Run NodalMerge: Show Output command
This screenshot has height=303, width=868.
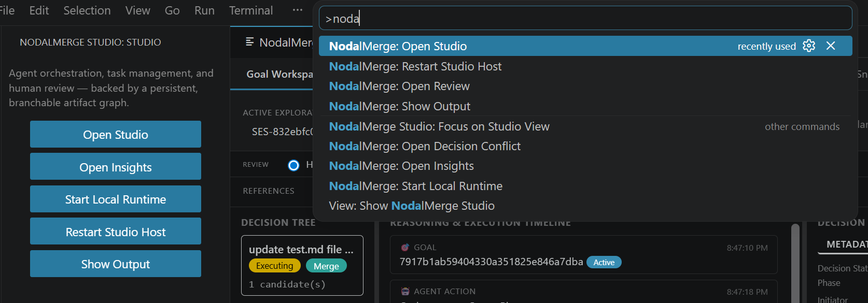(585, 106)
